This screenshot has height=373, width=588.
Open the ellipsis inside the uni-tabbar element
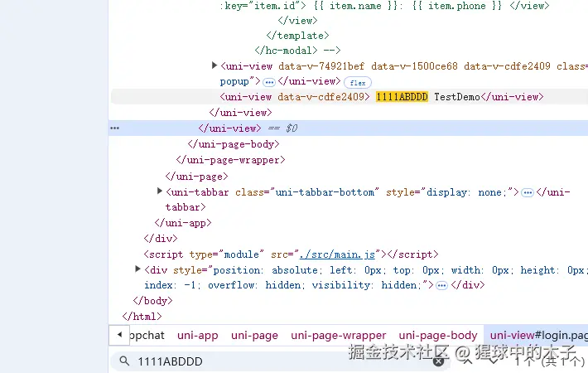(x=528, y=193)
